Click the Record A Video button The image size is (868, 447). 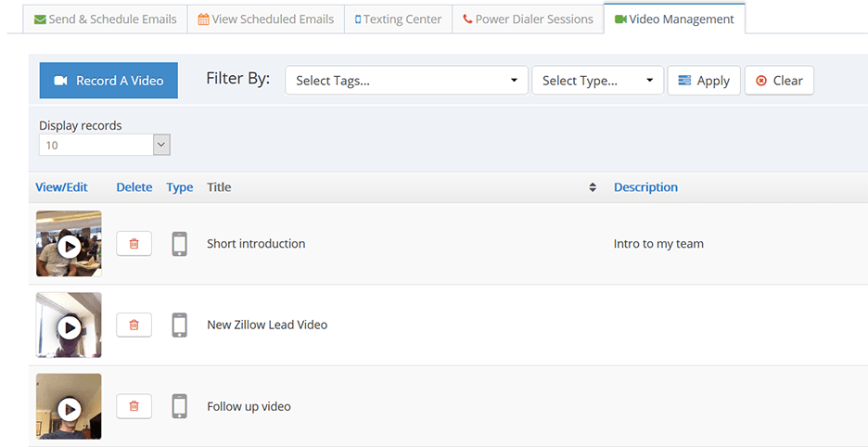click(x=108, y=81)
